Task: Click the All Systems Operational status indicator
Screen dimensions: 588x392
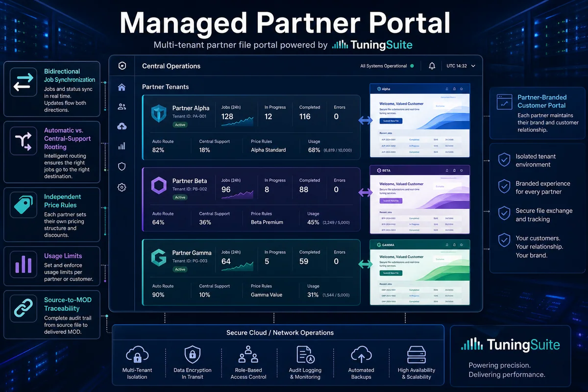Action: click(387, 66)
